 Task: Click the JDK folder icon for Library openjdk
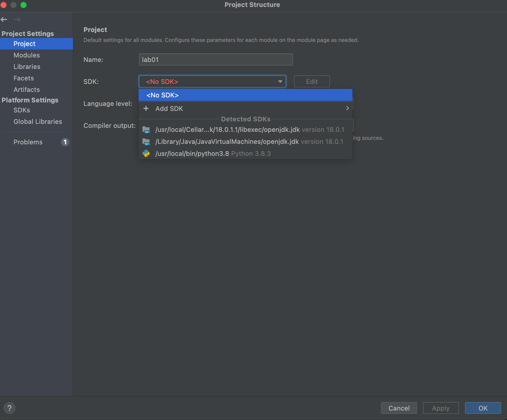coord(146,142)
